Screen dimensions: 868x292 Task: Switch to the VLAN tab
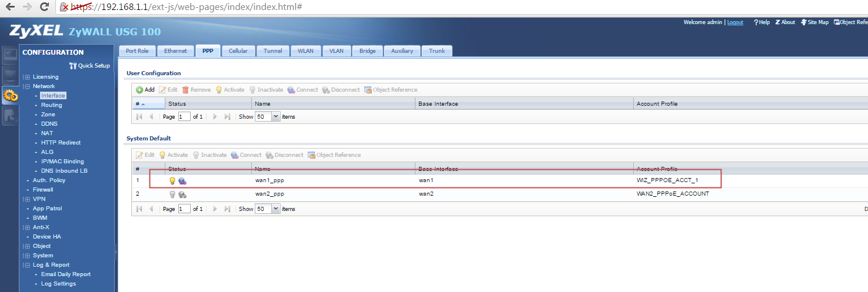(336, 51)
